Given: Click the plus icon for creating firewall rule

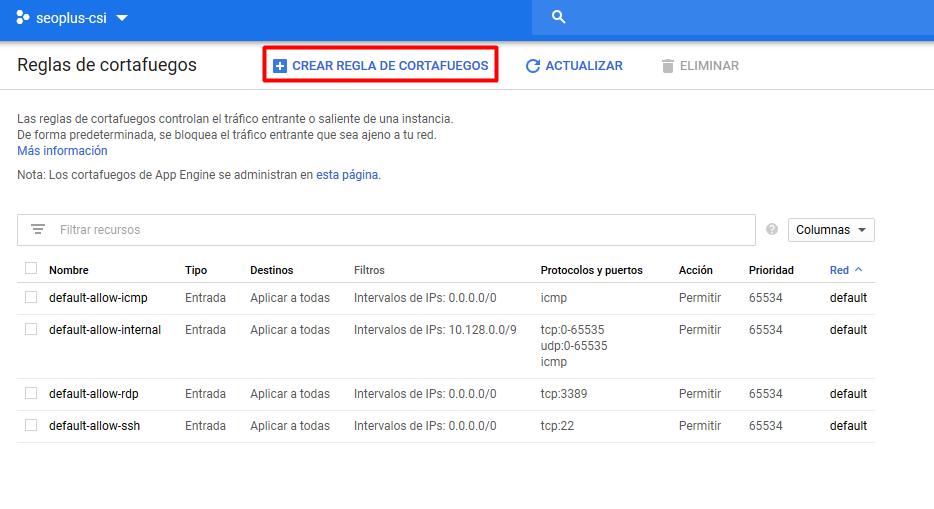Looking at the screenshot, I should click(x=280, y=66).
